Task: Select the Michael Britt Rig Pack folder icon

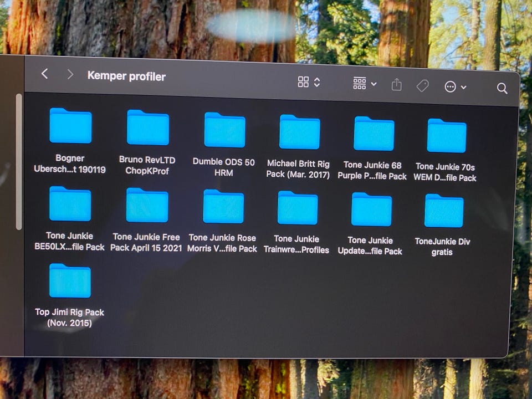Action: (x=300, y=132)
